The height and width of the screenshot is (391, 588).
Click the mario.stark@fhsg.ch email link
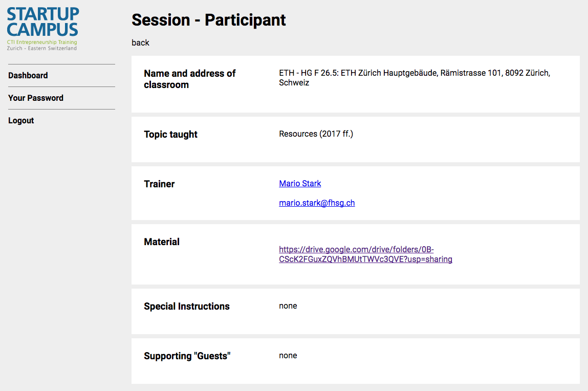tap(317, 203)
